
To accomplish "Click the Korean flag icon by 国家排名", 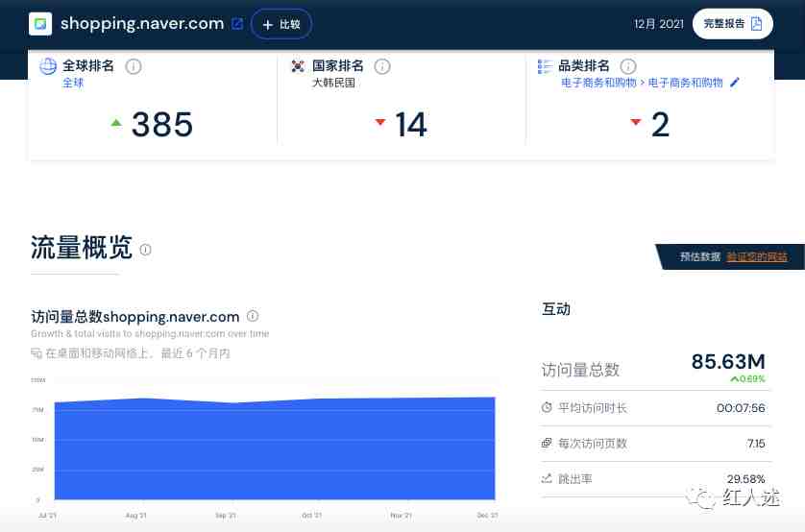I will pos(298,66).
